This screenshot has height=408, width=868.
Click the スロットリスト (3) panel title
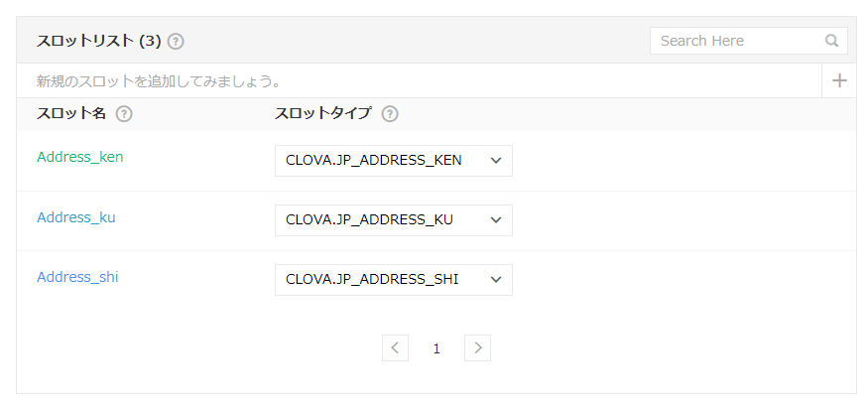click(x=98, y=42)
